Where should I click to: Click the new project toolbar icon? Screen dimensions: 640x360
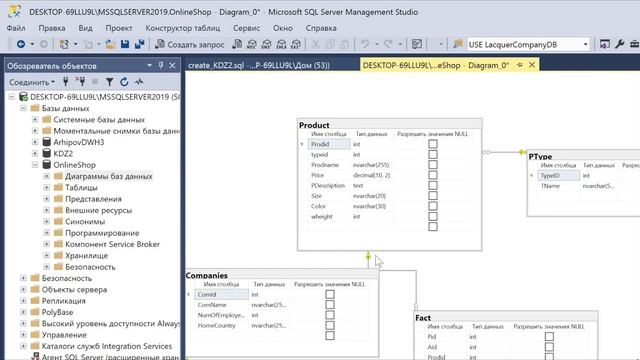pos(64,44)
